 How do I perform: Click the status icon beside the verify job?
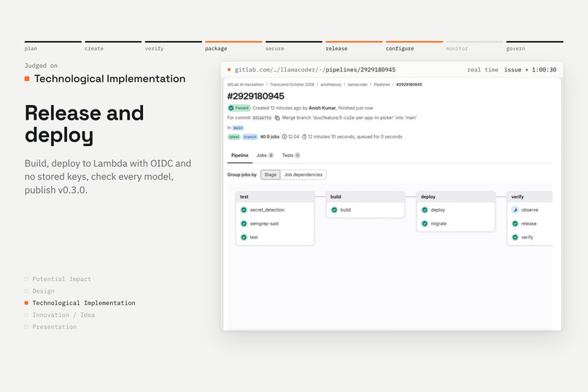coord(515,237)
